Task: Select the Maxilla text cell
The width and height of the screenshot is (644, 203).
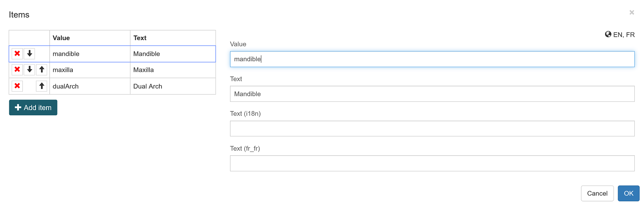Action: 173,70
